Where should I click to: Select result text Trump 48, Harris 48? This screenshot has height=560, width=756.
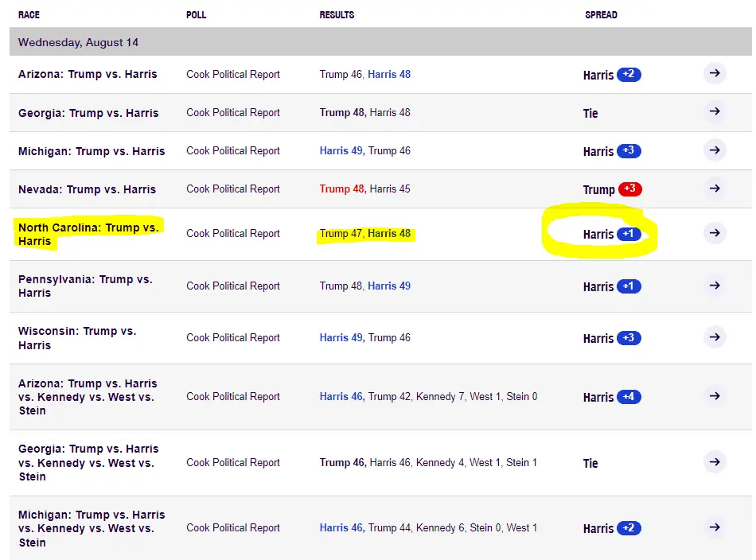pyautogui.click(x=365, y=112)
